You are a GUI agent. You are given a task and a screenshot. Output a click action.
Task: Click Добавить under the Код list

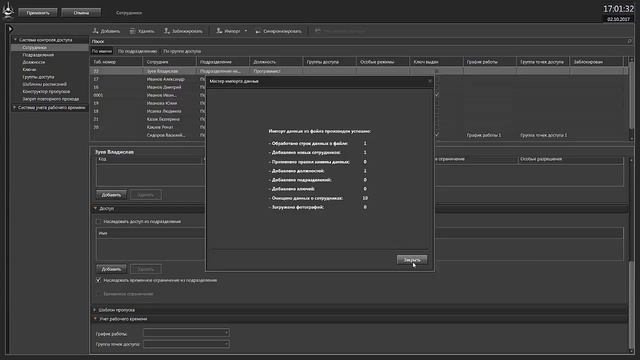(x=111, y=195)
